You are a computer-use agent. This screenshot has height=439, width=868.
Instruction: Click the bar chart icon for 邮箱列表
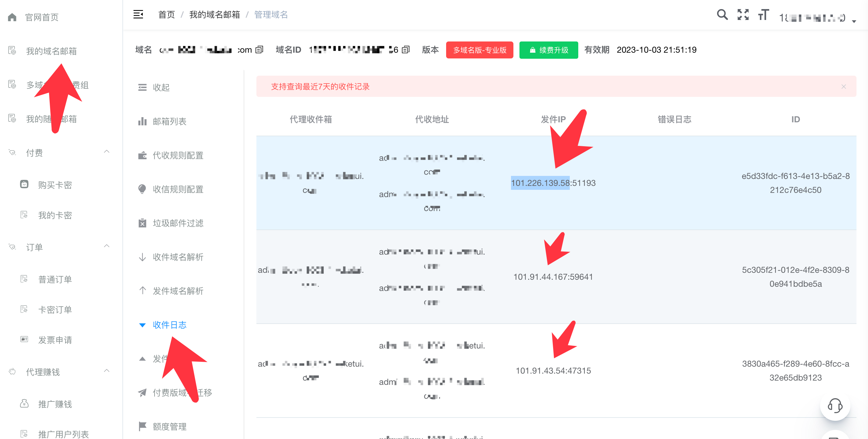(142, 121)
